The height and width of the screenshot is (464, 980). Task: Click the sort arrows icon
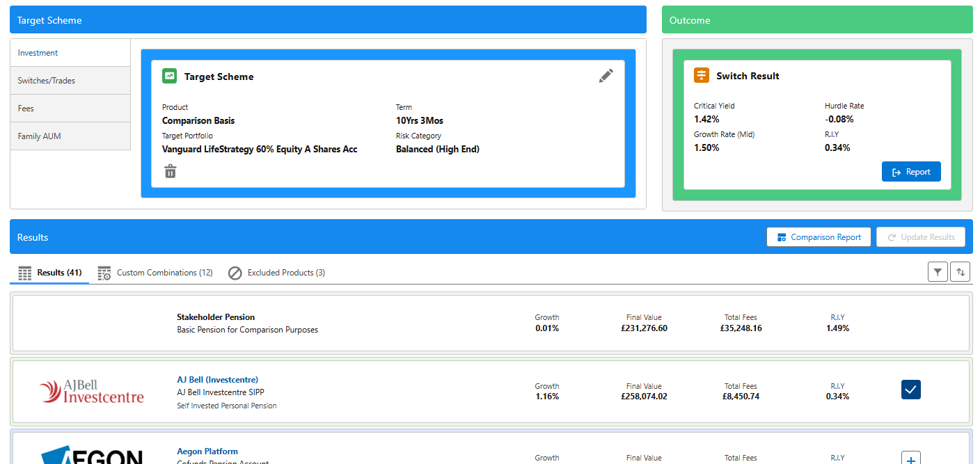(961, 272)
